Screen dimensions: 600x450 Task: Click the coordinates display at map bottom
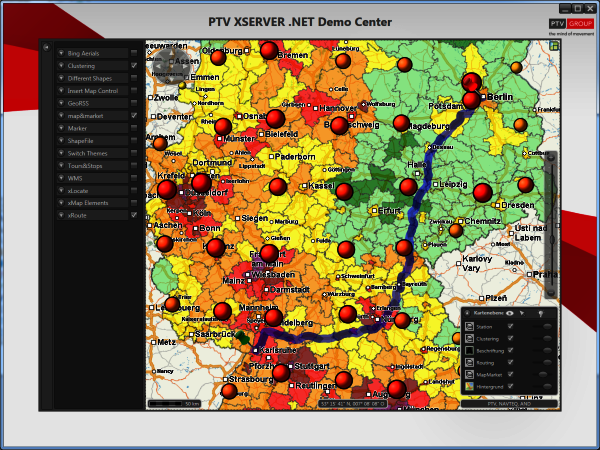click(352, 404)
